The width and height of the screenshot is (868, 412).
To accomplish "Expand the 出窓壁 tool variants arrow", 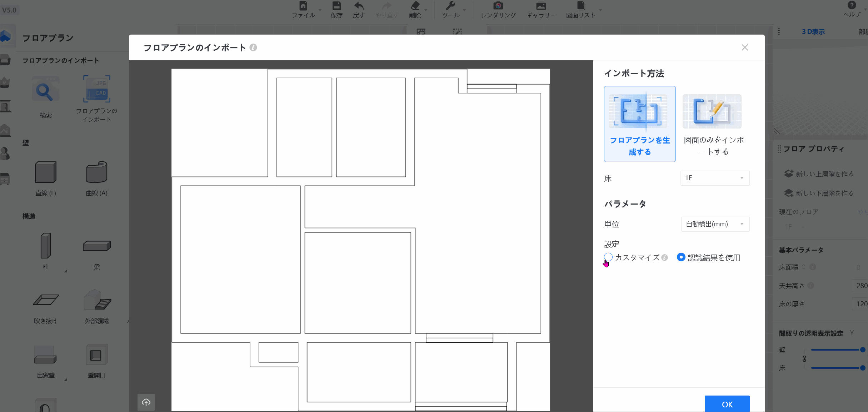I will pyautogui.click(x=65, y=380).
